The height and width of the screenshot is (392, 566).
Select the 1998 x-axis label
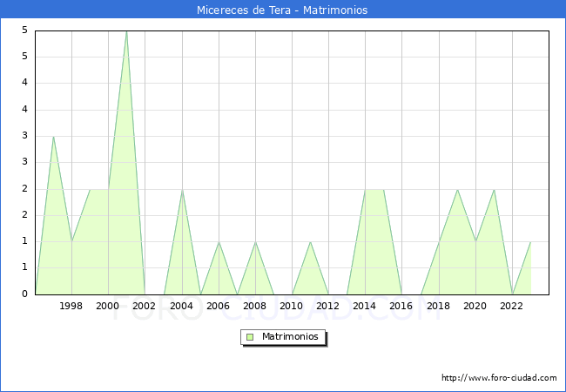coord(71,306)
